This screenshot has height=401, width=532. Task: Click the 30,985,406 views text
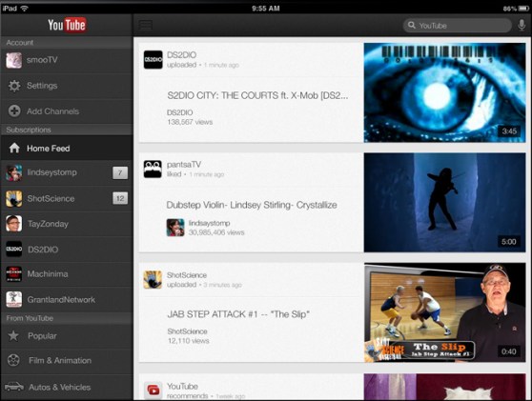[216, 232]
